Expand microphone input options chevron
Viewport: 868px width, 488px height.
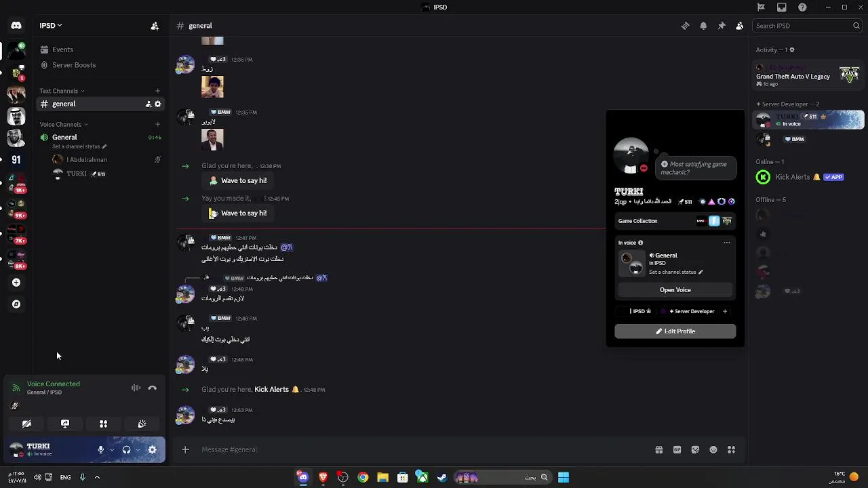click(112, 449)
